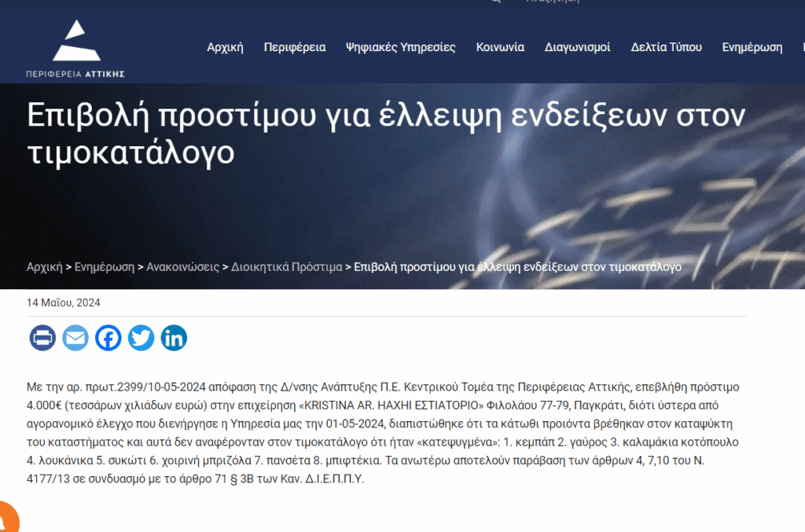Click the business name «KRISTINA AR. HAXHI ΕΣΤΙΑΤΟΡΙΟ»
The width and height of the screenshot is (805, 532).
click(391, 405)
